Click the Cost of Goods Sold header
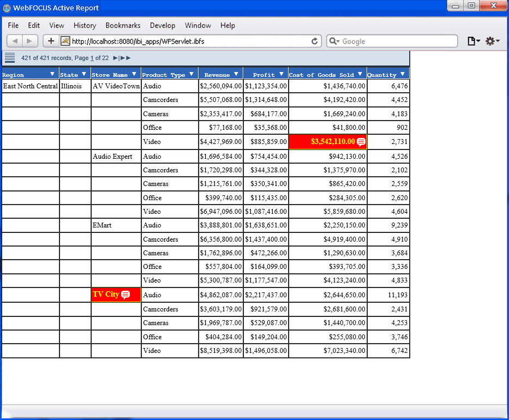This screenshot has height=420, width=509. (321, 75)
